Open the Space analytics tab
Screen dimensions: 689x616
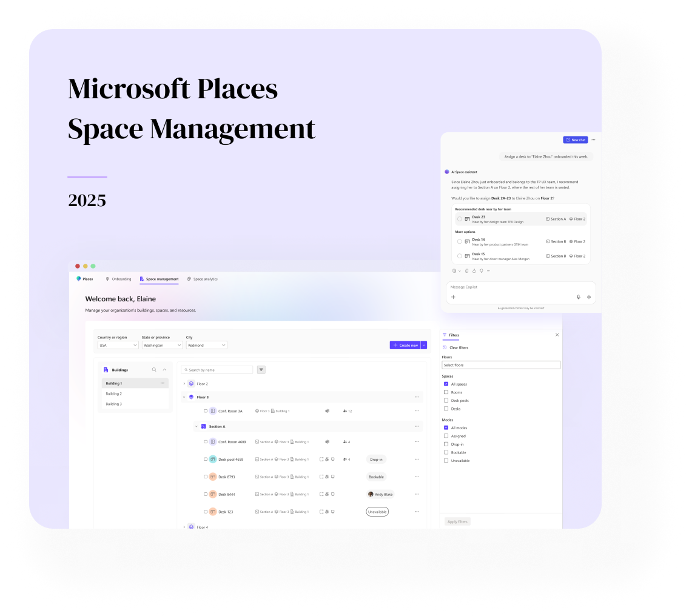pos(202,279)
